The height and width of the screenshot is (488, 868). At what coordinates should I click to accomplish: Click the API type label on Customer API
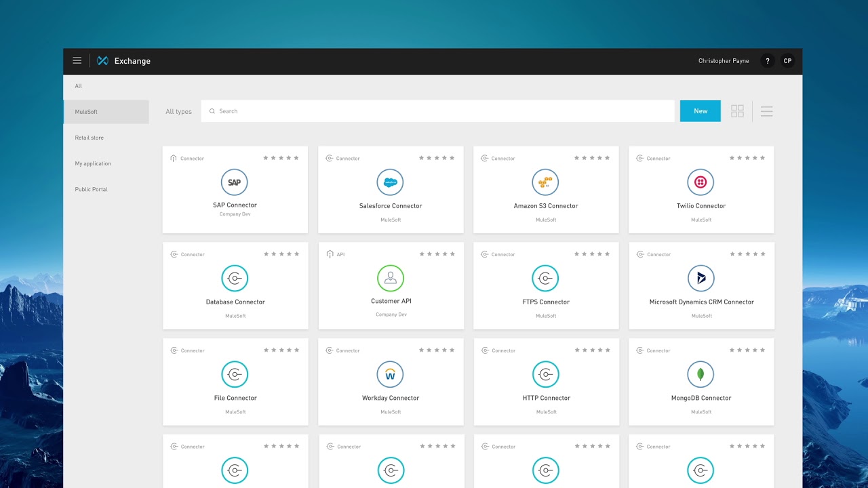(340, 255)
